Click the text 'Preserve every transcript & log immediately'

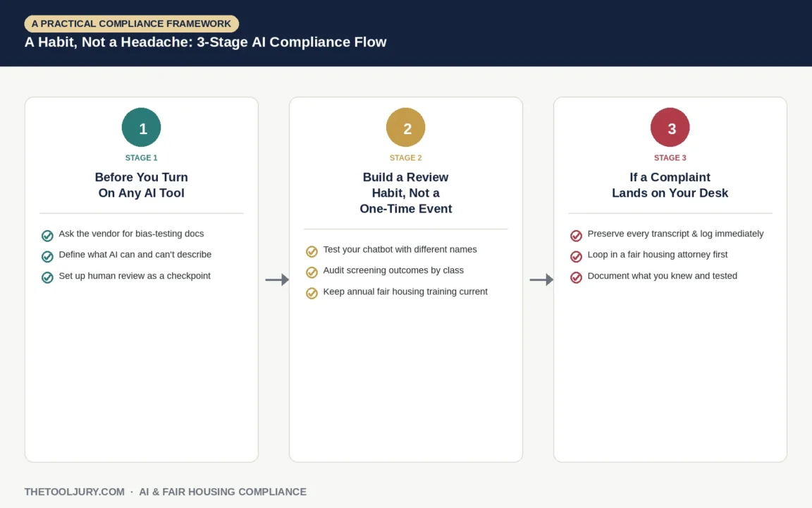point(675,234)
